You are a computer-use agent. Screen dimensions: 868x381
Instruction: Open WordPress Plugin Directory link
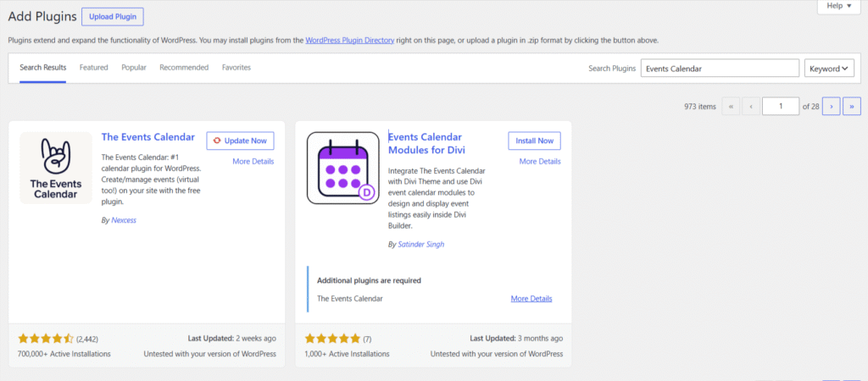click(350, 41)
